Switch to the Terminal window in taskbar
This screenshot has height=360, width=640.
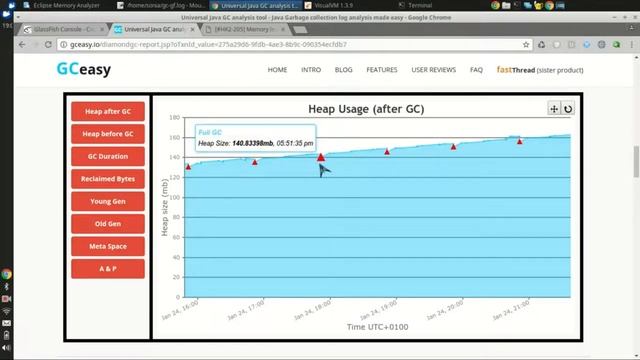click(415, 5)
